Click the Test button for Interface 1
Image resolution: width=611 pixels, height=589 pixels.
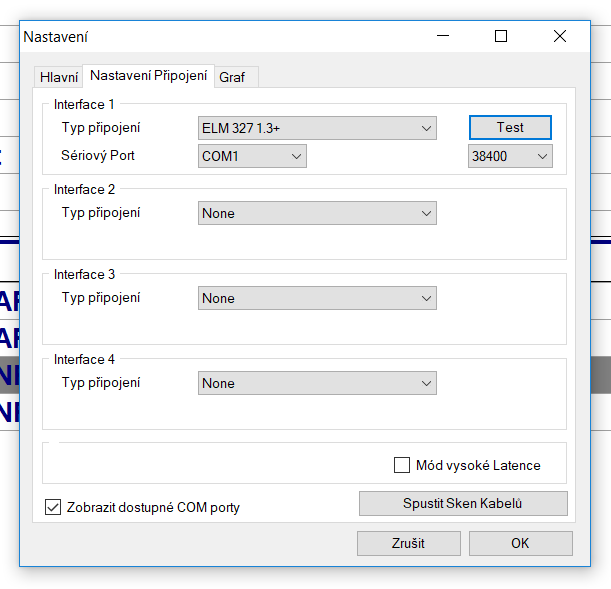pos(510,128)
